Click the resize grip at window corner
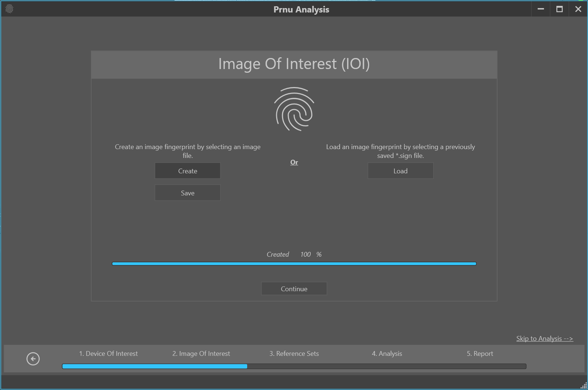This screenshot has height=390, width=588. (x=584, y=386)
